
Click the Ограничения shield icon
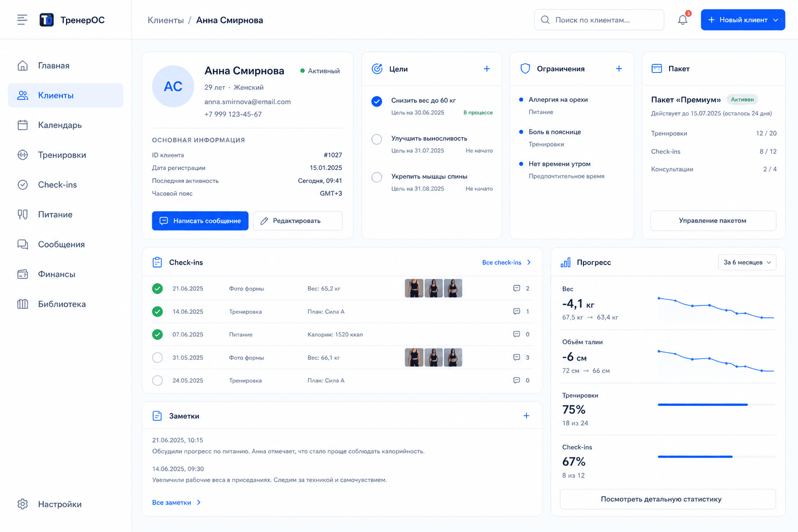[525, 69]
